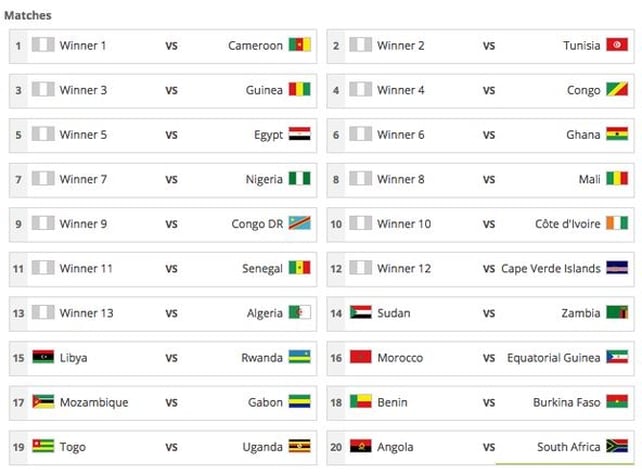Open the Cape Verde Islands team link
This screenshot has width=642, height=474.
click(x=551, y=269)
